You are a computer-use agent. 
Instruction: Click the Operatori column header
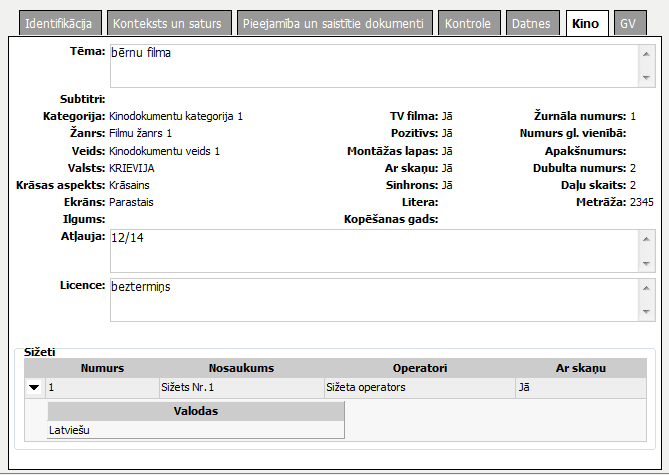[x=419, y=368]
